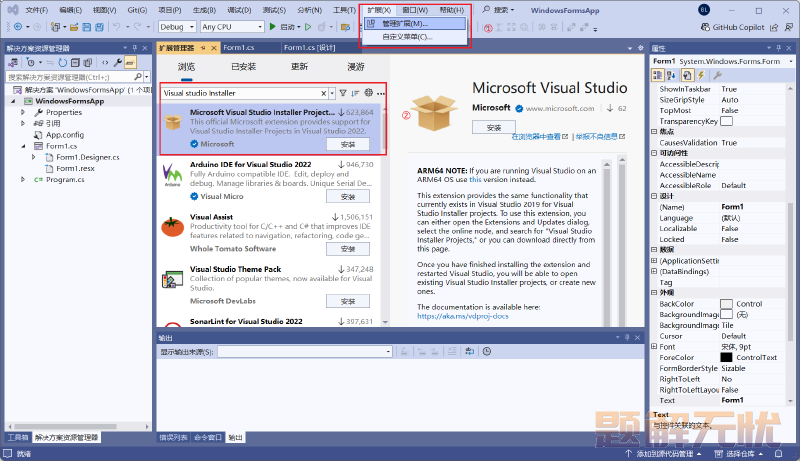Click the Undo arrow in main toolbar
This screenshot has height=461, width=800.
point(116,27)
